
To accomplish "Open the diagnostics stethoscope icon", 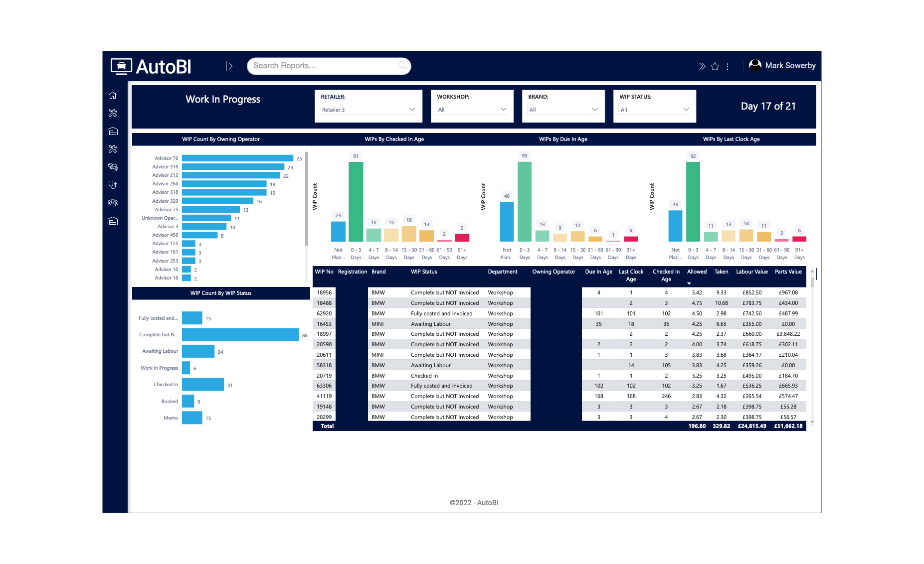I will (113, 184).
